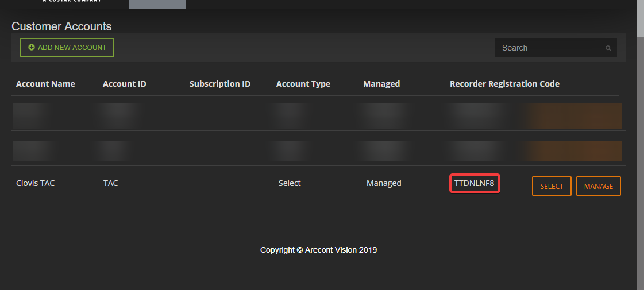This screenshot has width=644, height=290.
Task: Click the Select account type cell
Action: (x=290, y=183)
